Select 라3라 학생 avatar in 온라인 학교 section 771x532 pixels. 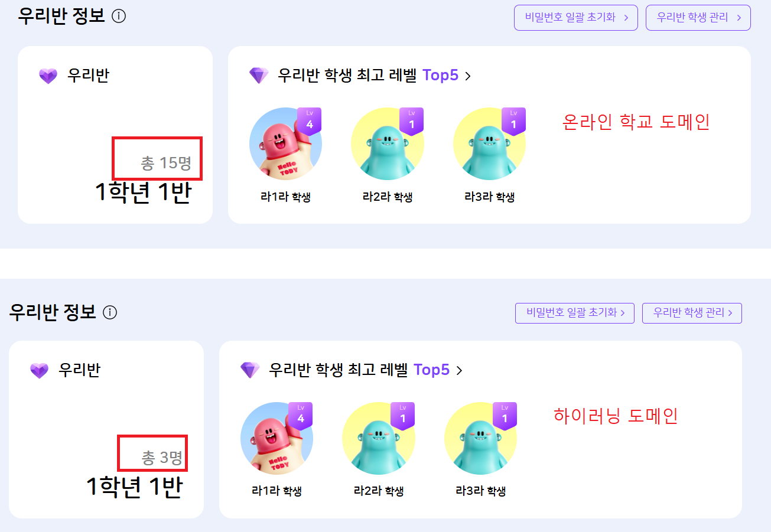[x=490, y=144]
